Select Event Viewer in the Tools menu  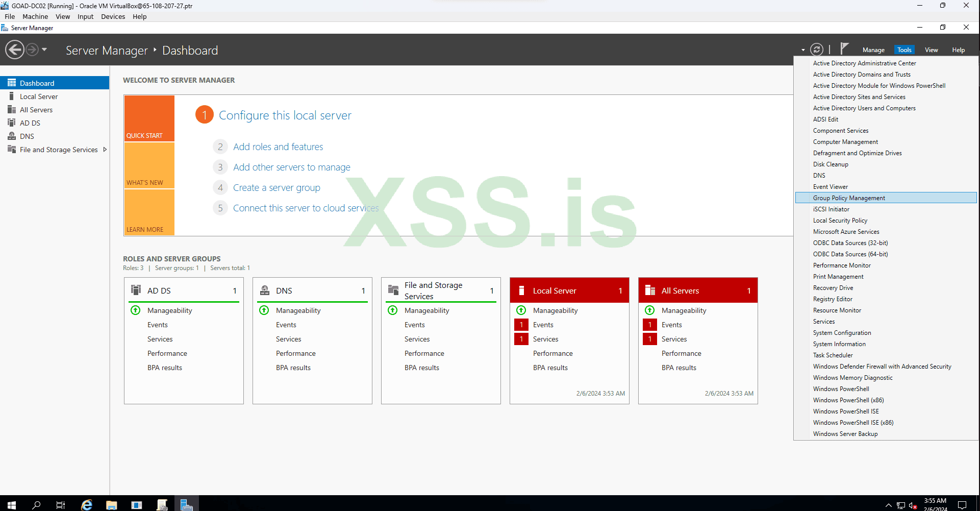[x=886, y=186]
